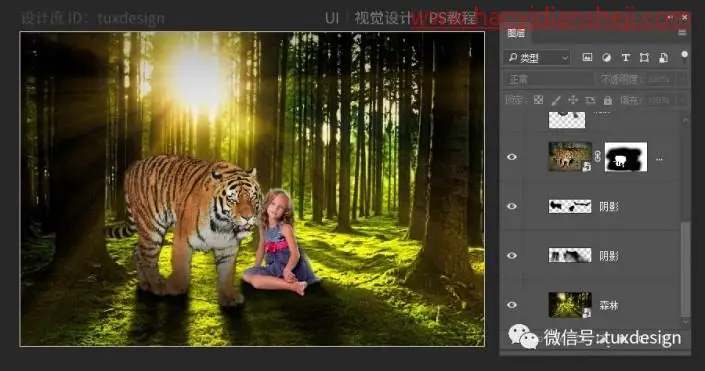The image size is (705, 371).
Task: Filter layers by smart objects icon
Action: coord(663,58)
